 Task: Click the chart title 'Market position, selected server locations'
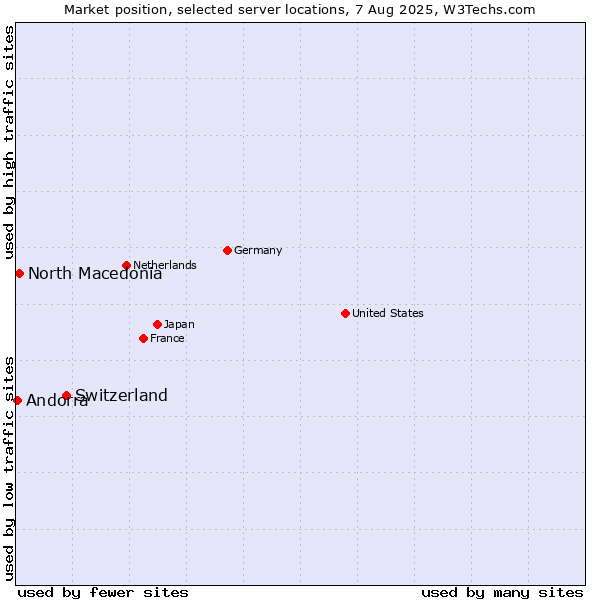205,9
